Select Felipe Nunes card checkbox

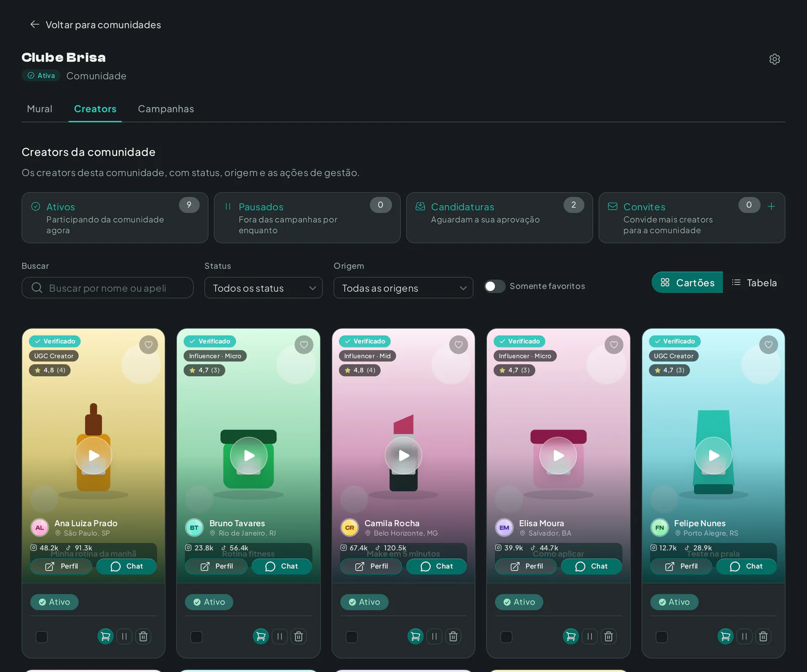pyautogui.click(x=662, y=637)
